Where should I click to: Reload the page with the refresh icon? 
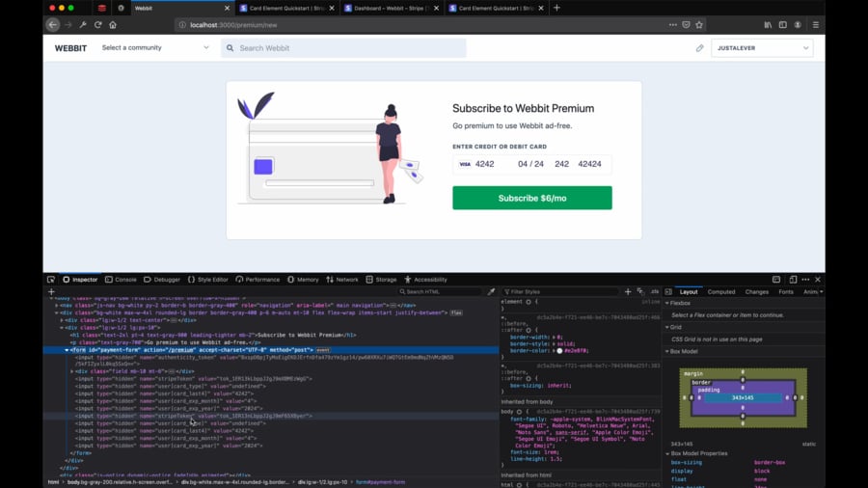coord(98,25)
